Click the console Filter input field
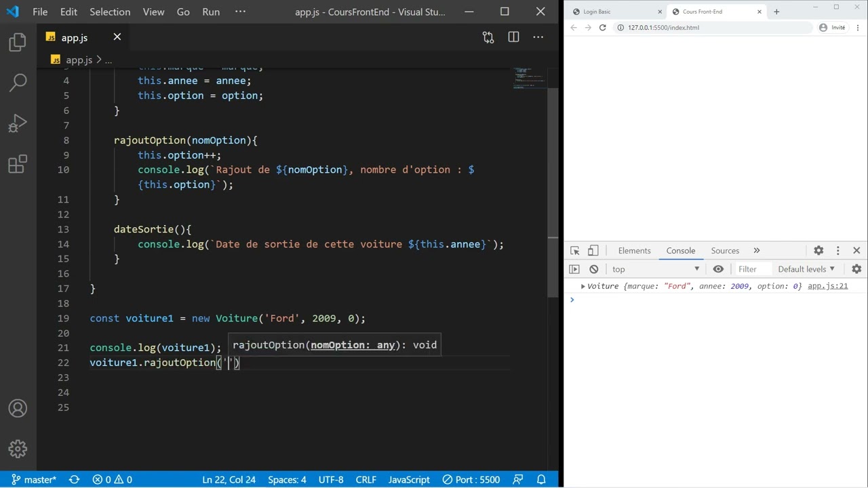 753,269
